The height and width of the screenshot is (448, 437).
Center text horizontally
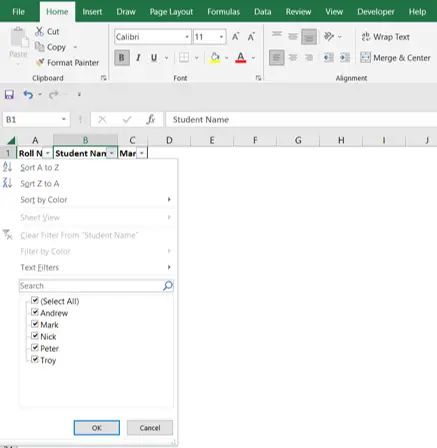pyautogui.click(x=293, y=58)
